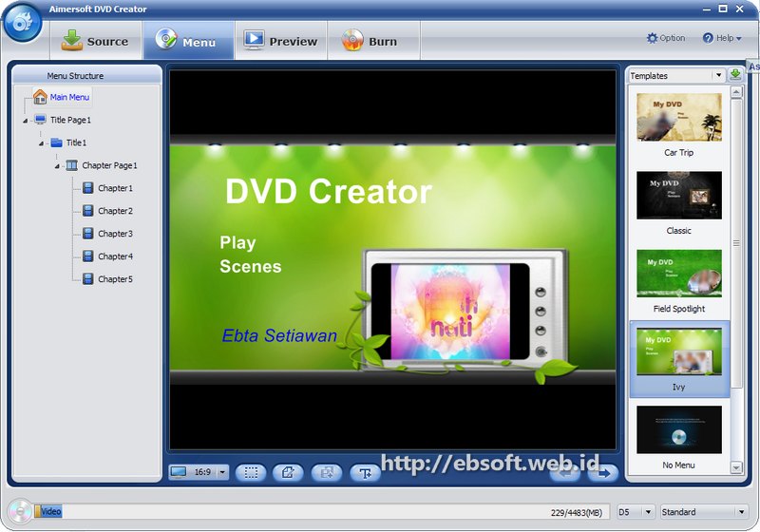The width and height of the screenshot is (760, 532).
Task: Select Main Menu in menu structure
Action: tap(69, 97)
